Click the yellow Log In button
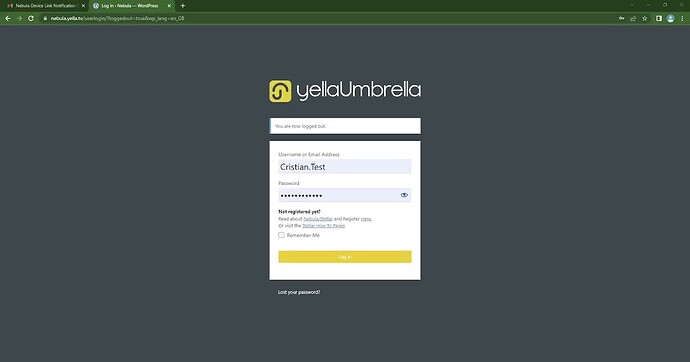The height and width of the screenshot is (362, 690). pyautogui.click(x=345, y=257)
